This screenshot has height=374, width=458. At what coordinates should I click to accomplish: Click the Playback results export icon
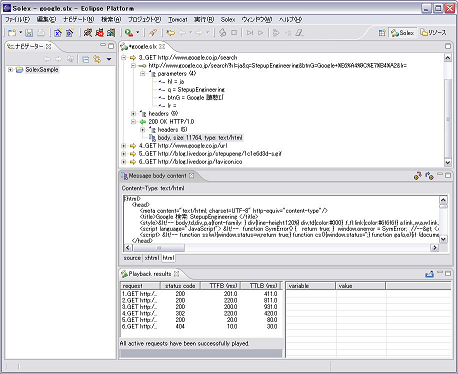429,274
